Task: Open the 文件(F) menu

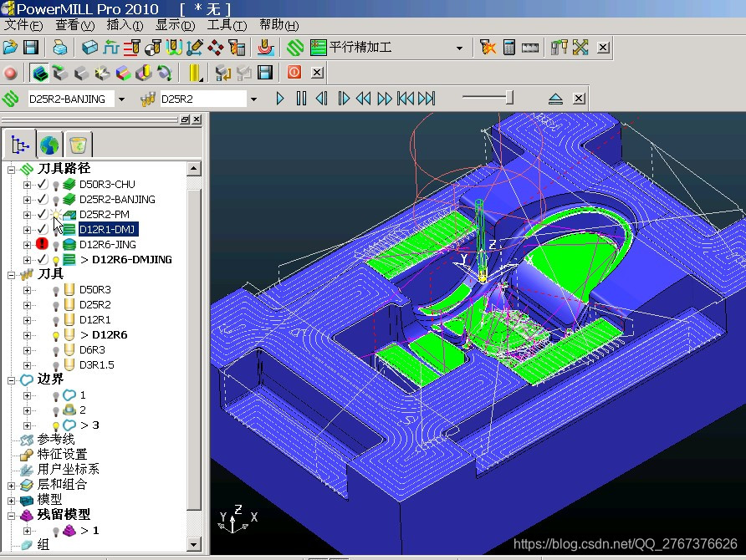Action: [x=23, y=25]
